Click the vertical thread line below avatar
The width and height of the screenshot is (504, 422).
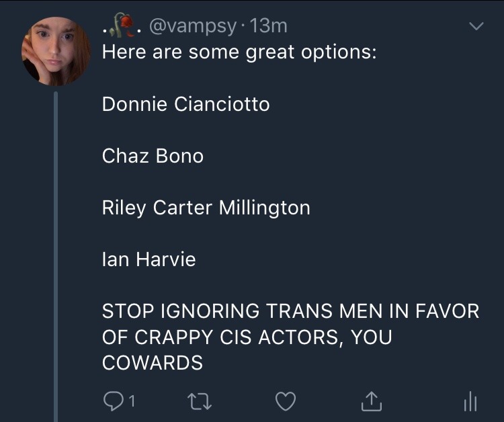point(56,255)
